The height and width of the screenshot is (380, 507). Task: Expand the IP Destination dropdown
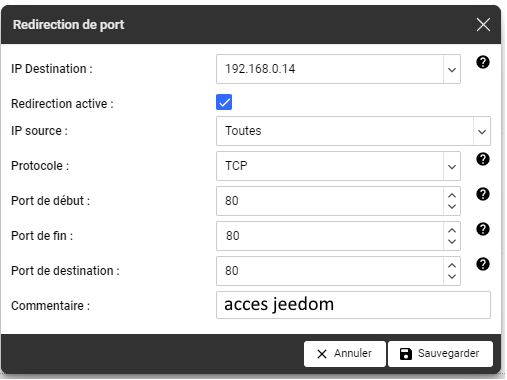pyautogui.click(x=452, y=69)
